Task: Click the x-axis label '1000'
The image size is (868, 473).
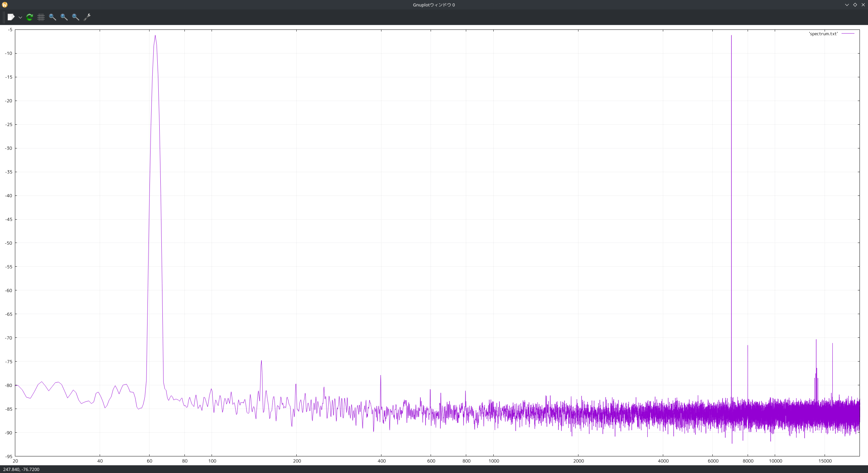Action: [x=494, y=461]
